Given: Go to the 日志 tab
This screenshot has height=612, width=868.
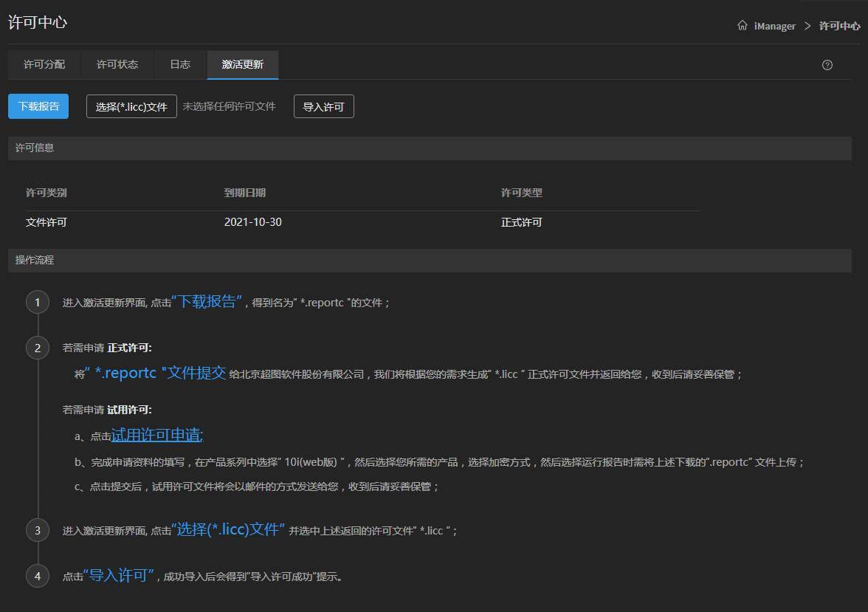Looking at the screenshot, I should pyautogui.click(x=180, y=65).
